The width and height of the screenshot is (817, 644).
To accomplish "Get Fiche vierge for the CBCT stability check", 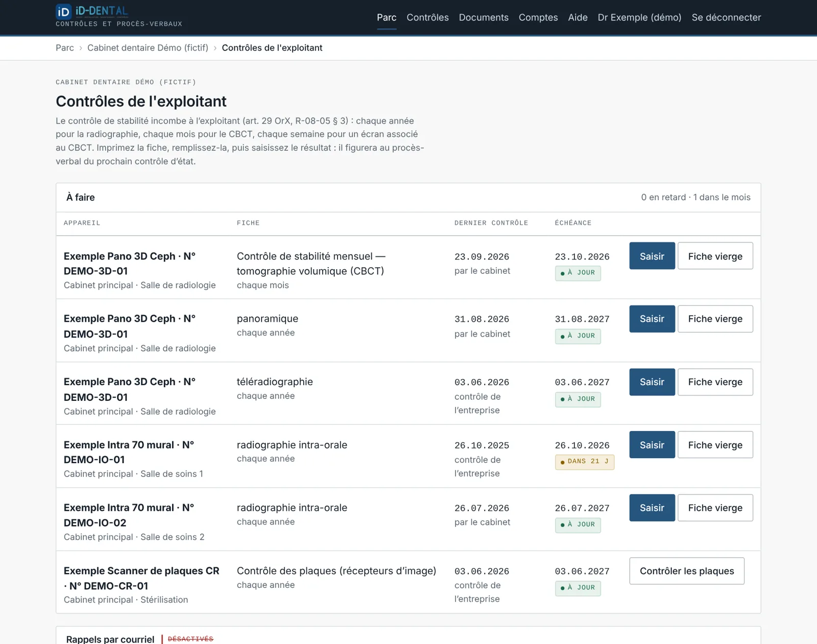I will pyautogui.click(x=715, y=256).
